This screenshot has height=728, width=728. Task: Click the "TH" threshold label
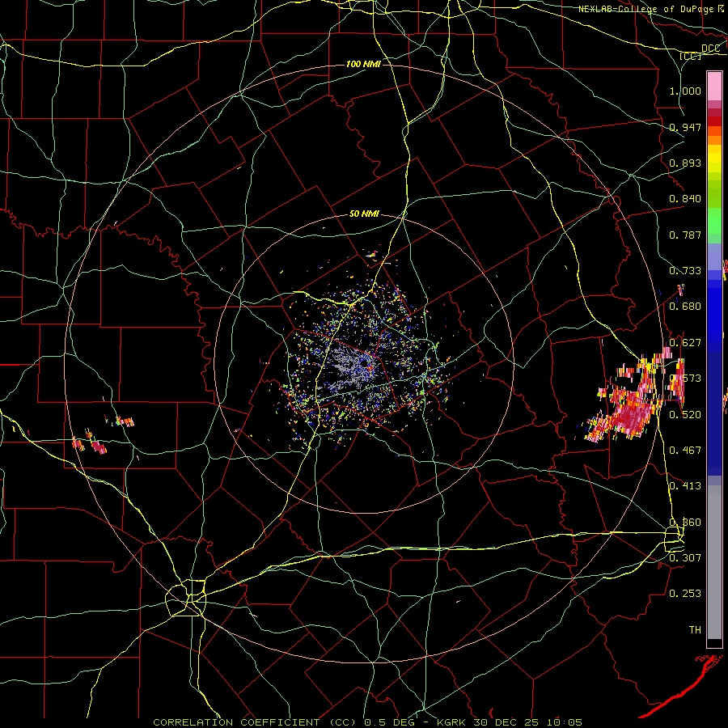click(x=695, y=629)
